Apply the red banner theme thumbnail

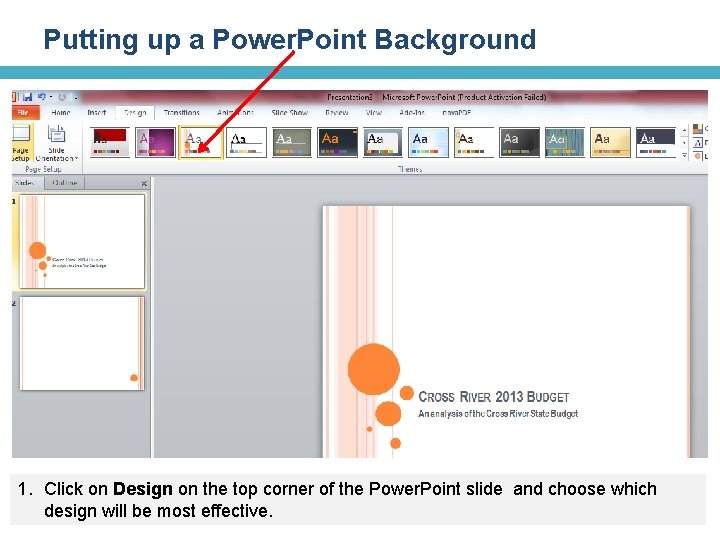[x=109, y=142]
